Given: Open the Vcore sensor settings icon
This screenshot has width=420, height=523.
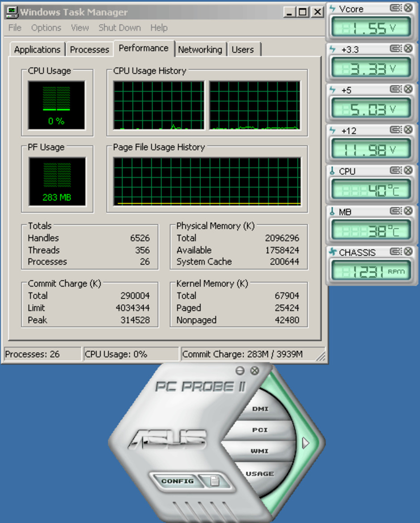Looking at the screenshot, I should [x=396, y=8].
